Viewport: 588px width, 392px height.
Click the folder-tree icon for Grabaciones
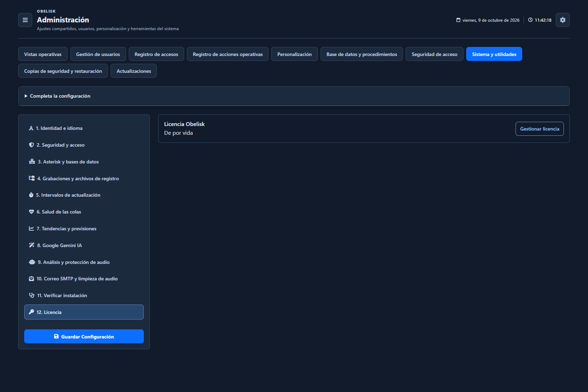coord(32,178)
